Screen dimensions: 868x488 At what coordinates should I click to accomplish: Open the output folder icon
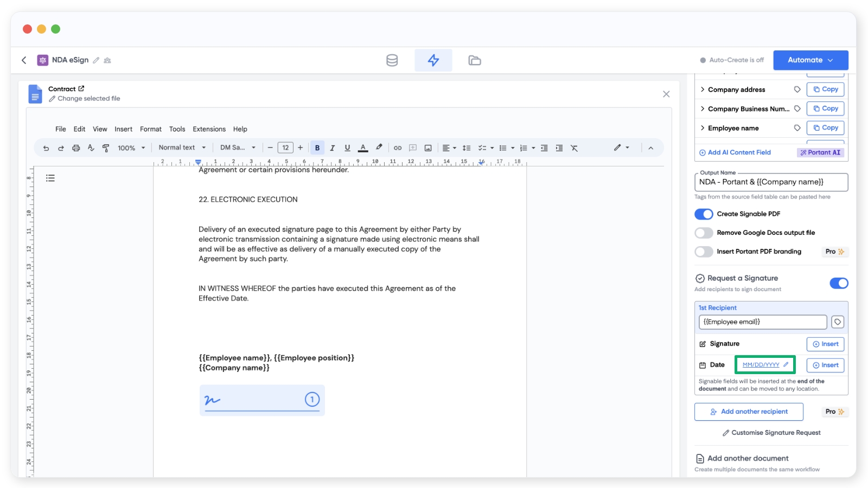pyautogui.click(x=474, y=60)
